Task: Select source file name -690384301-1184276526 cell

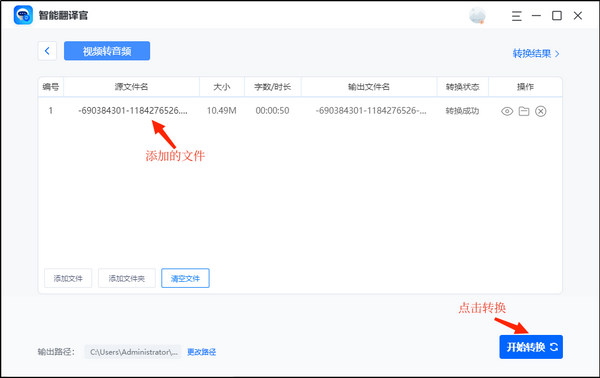Action: [x=133, y=111]
